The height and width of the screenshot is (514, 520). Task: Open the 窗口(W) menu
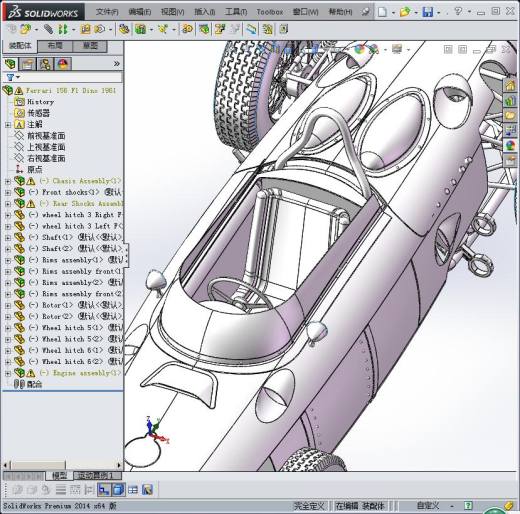pyautogui.click(x=305, y=12)
